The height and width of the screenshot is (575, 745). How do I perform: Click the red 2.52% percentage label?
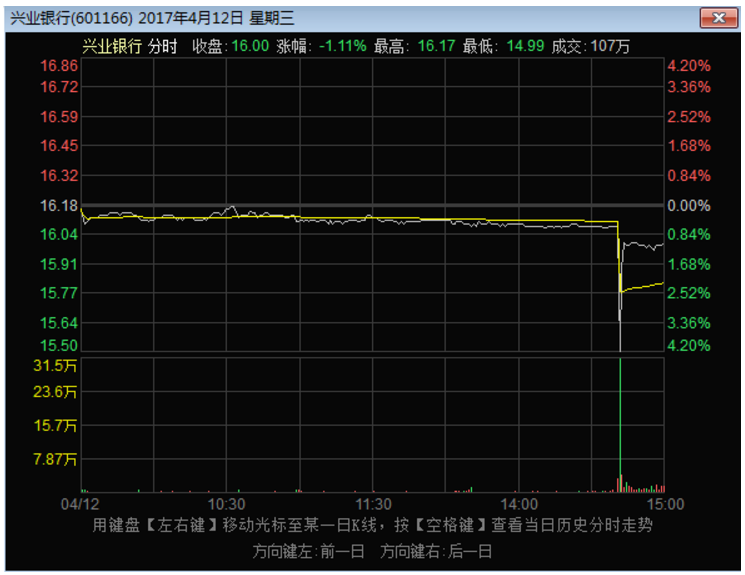[x=689, y=117]
